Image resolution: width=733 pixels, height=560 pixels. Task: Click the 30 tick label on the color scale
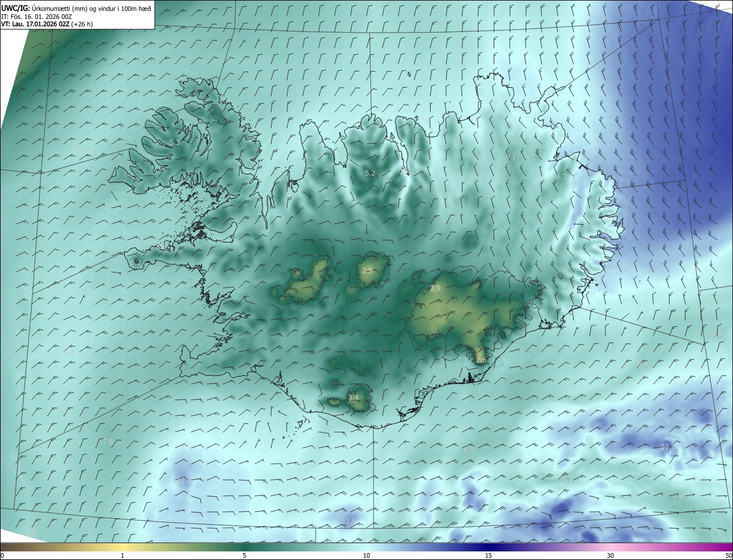click(x=610, y=555)
